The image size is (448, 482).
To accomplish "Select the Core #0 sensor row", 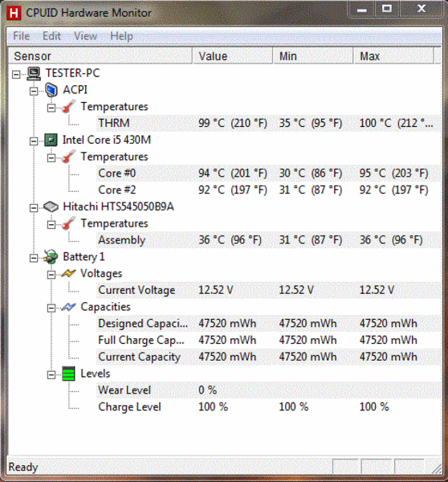I will point(269,174).
